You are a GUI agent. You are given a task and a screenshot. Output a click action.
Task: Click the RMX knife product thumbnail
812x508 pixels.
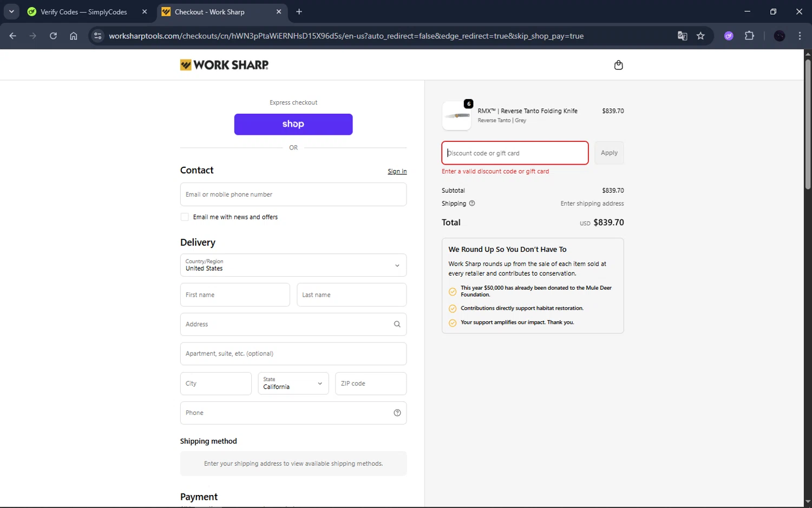[x=456, y=115]
